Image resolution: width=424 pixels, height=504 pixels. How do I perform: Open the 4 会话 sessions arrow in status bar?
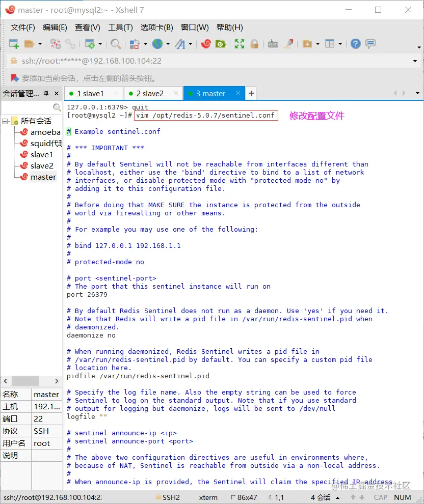338,498
